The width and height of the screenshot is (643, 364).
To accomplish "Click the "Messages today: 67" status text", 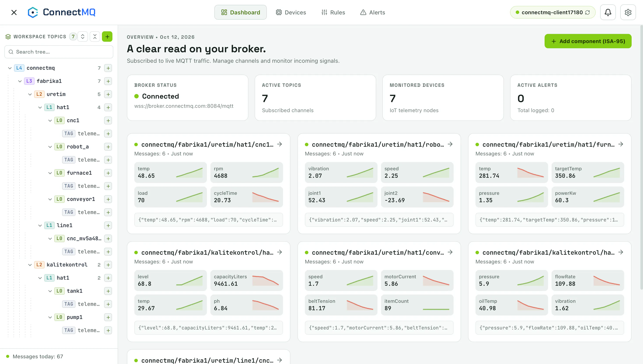I will pyautogui.click(x=38, y=357).
